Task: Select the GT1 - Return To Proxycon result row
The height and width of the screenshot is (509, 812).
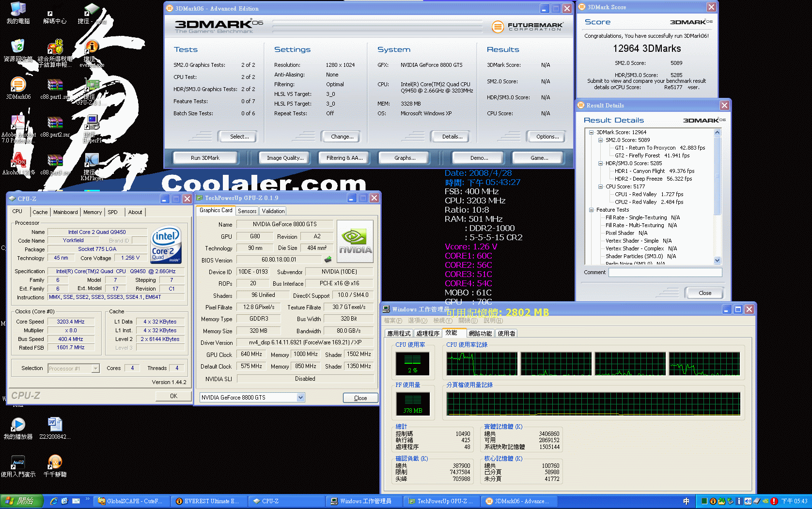Action: [x=660, y=148]
